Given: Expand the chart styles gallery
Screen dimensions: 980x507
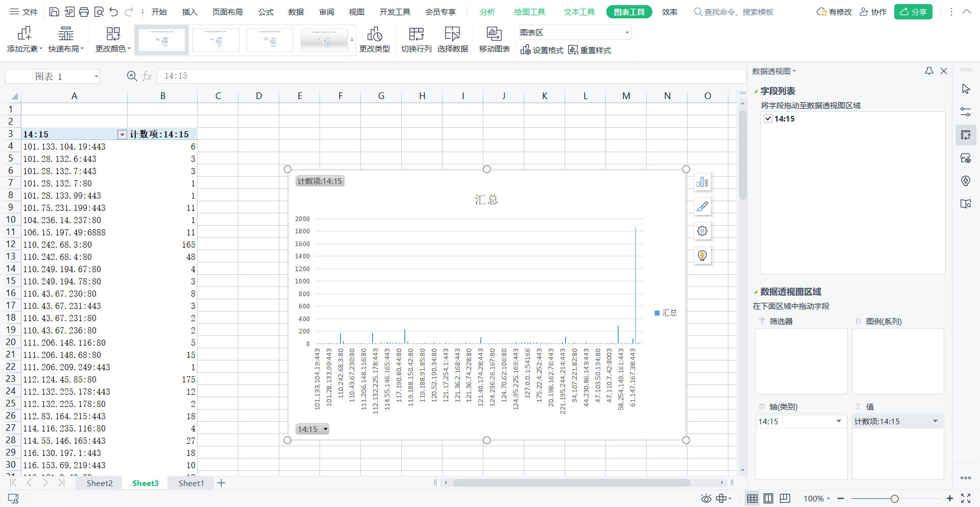Looking at the screenshot, I should tap(352, 40).
